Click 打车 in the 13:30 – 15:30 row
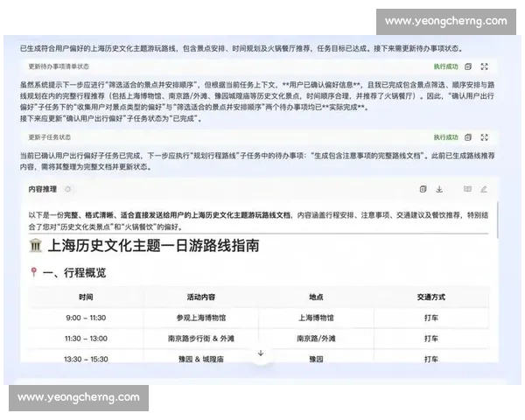Viewport: 525px width, 420px height. (431, 359)
